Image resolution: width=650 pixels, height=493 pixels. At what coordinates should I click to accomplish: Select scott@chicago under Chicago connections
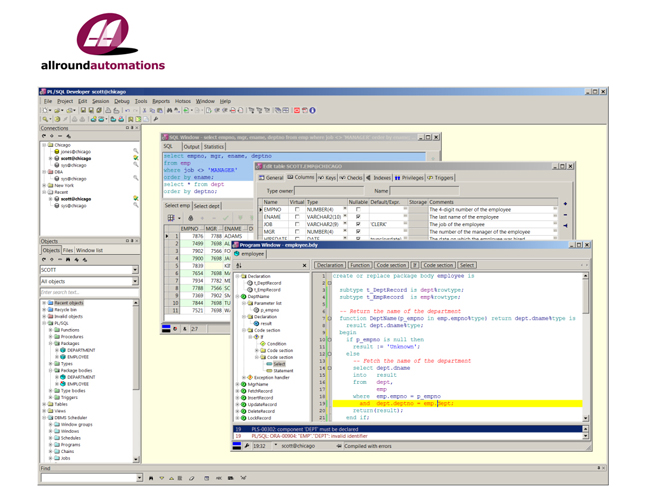click(76, 158)
